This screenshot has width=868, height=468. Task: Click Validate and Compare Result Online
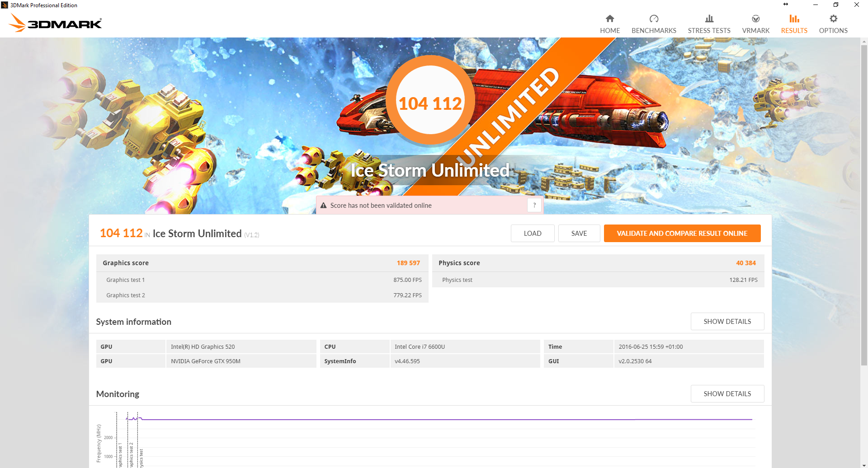click(x=682, y=234)
